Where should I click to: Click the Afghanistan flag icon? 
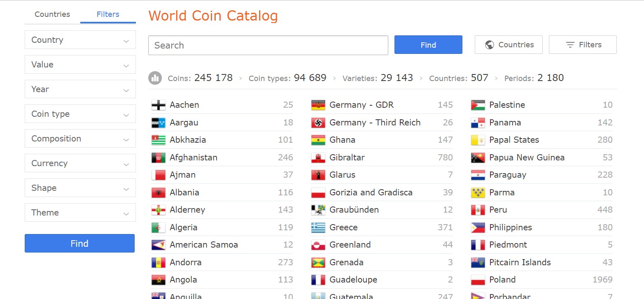click(x=159, y=158)
